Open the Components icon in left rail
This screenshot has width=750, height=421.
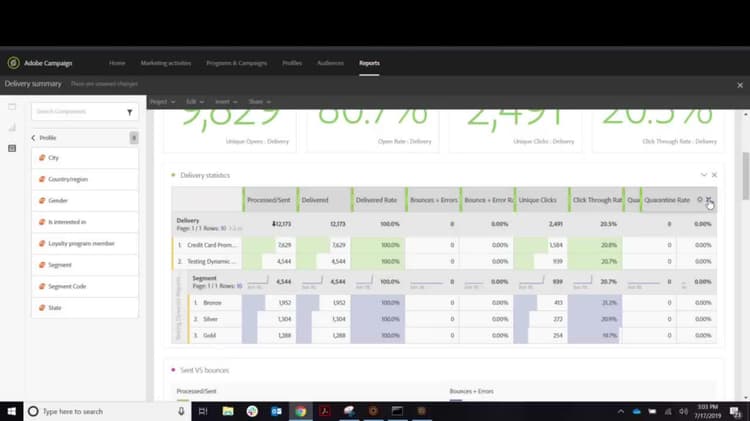coord(12,148)
